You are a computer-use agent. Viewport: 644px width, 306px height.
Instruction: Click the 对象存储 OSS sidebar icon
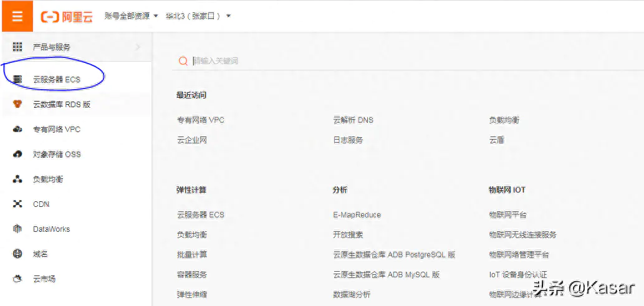[x=17, y=154]
